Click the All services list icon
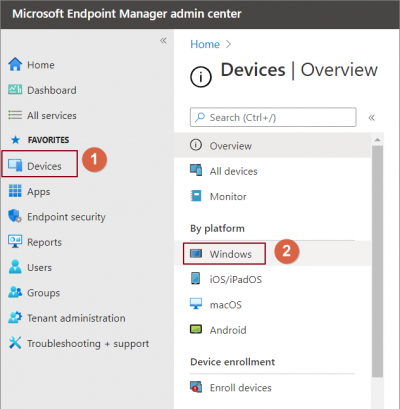 coord(15,115)
